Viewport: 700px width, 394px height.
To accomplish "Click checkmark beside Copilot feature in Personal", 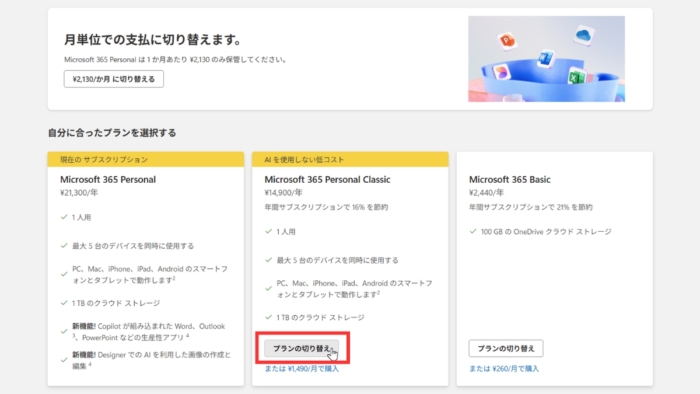I will [x=64, y=331].
